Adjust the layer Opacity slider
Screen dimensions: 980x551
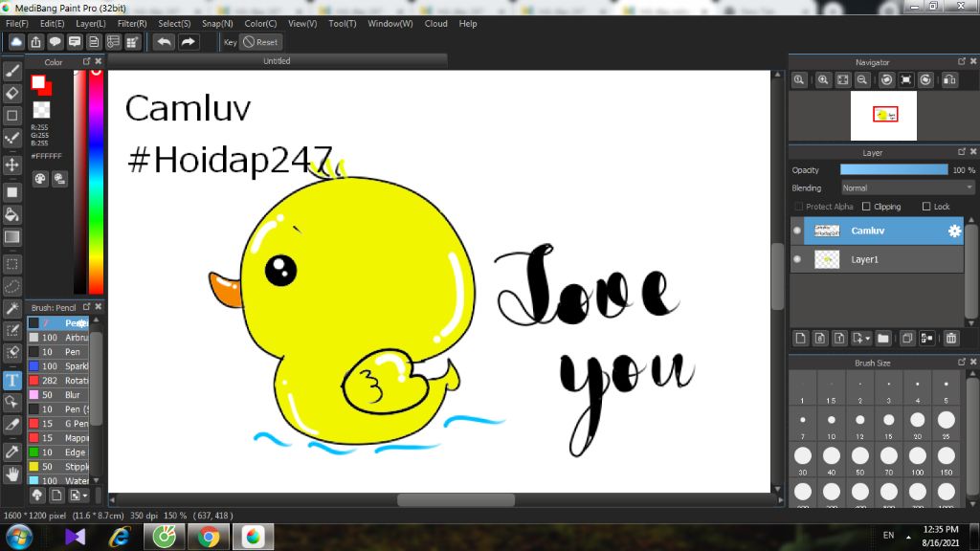[x=894, y=170]
